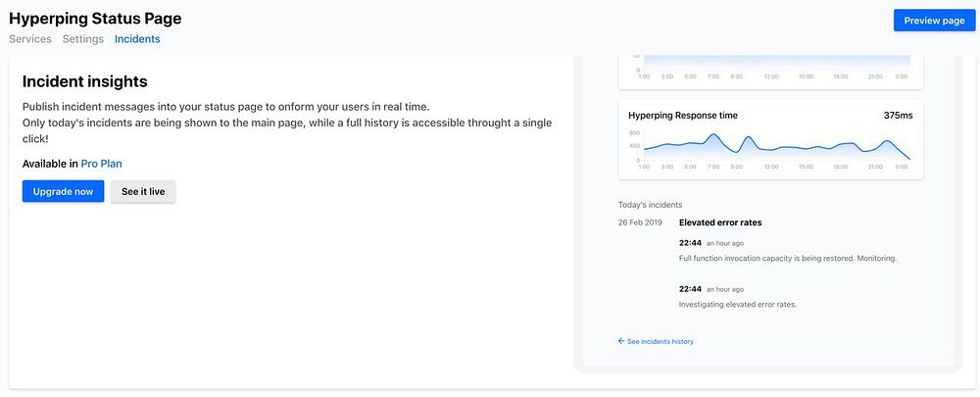Click the Today's incidents label

pos(650,205)
